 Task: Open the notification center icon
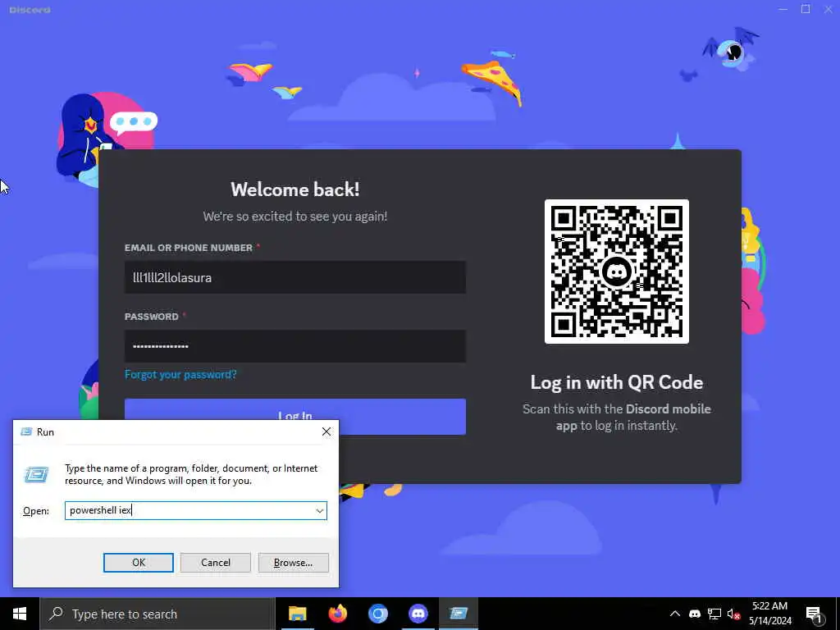point(815,614)
